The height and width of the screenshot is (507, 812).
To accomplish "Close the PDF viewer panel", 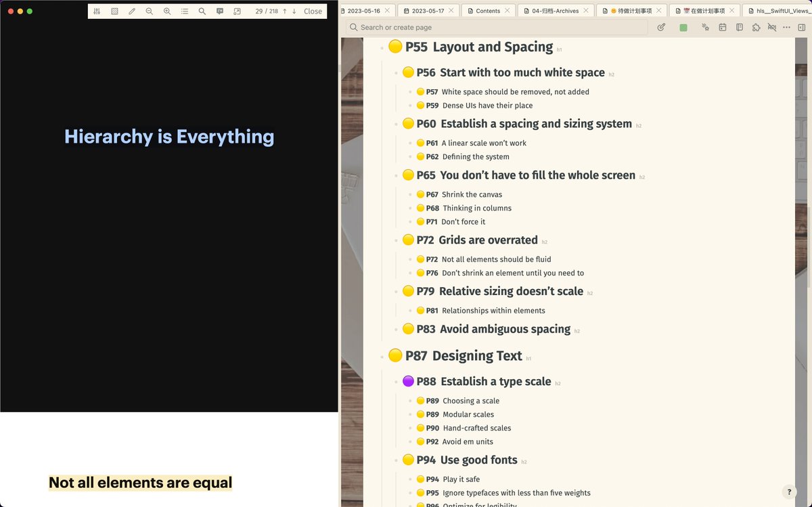I will (x=313, y=12).
